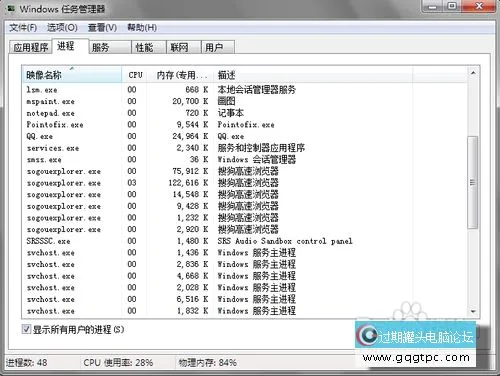The height and width of the screenshot is (376, 500).
Task: Select svchost.exe using 4,668 K
Action: pyautogui.click(x=244, y=276)
